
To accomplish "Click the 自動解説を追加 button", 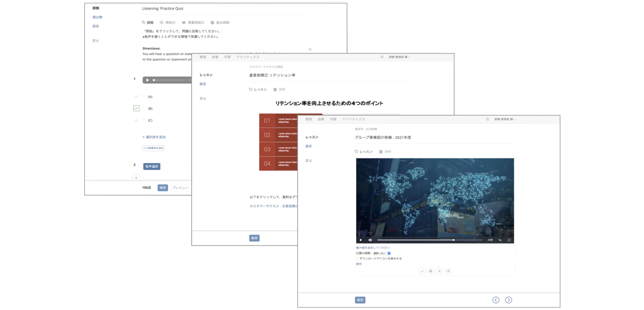I will coord(153,148).
